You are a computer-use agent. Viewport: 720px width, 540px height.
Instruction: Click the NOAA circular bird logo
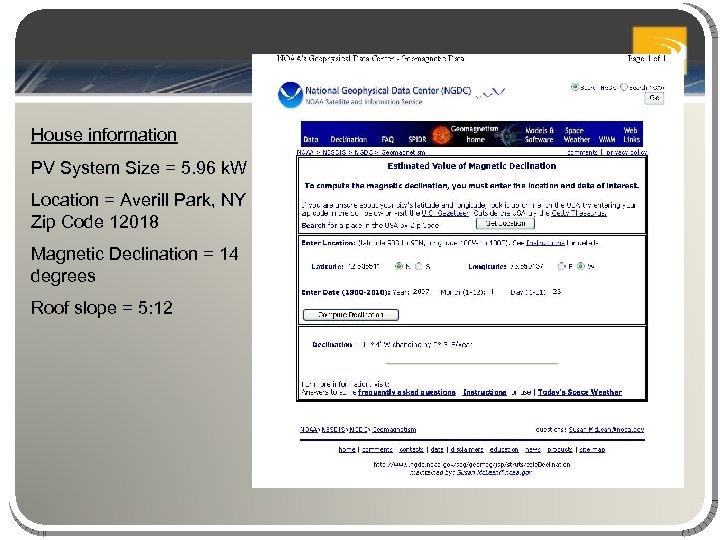pyautogui.click(x=290, y=95)
